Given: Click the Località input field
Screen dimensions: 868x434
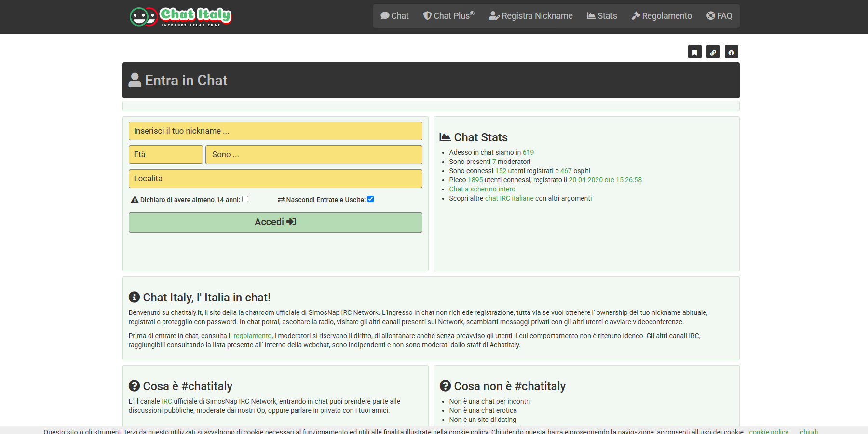Looking at the screenshot, I should [x=275, y=178].
